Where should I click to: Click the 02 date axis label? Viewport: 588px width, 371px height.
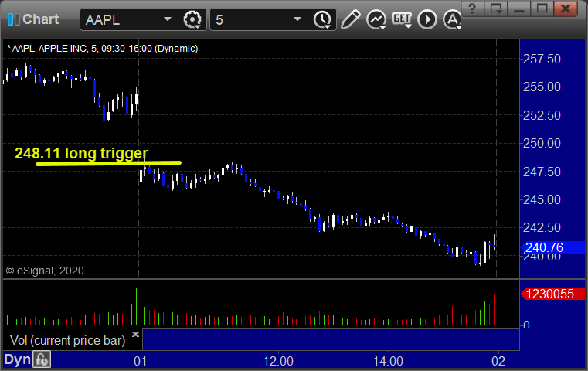pyautogui.click(x=498, y=361)
